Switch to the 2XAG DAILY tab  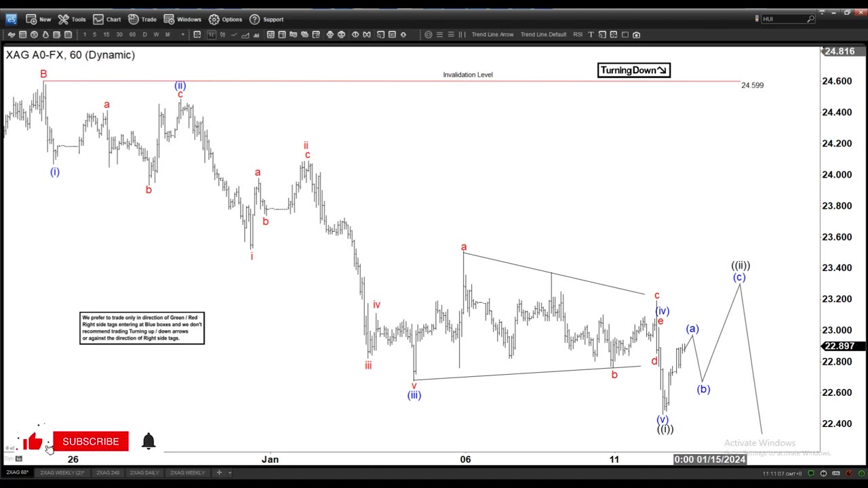144,472
